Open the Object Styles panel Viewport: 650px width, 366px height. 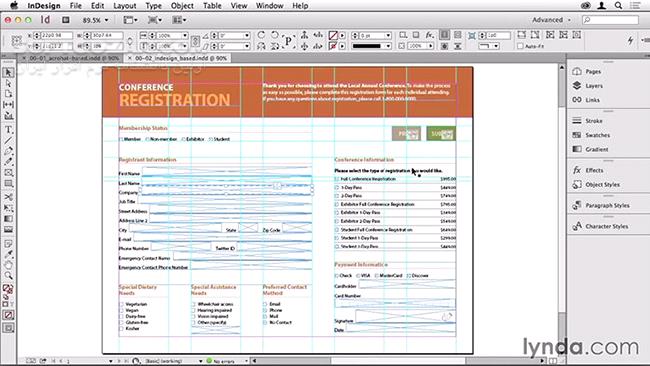tap(596, 184)
